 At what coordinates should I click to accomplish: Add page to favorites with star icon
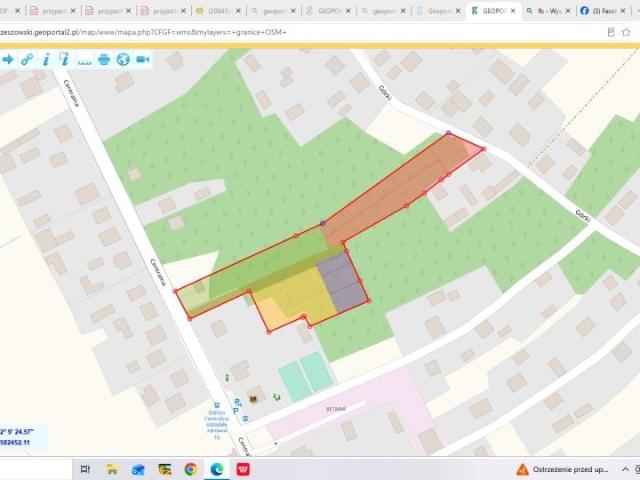[626, 32]
